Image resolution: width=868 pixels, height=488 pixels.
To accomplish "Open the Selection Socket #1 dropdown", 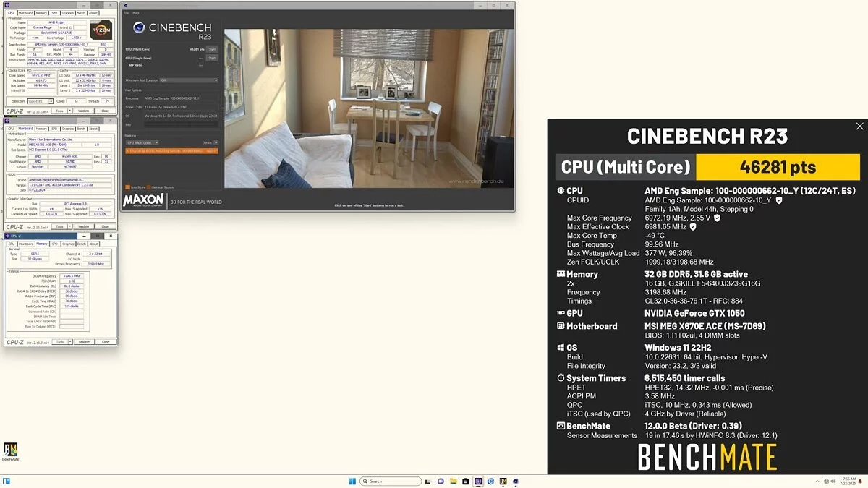I will tap(41, 101).
